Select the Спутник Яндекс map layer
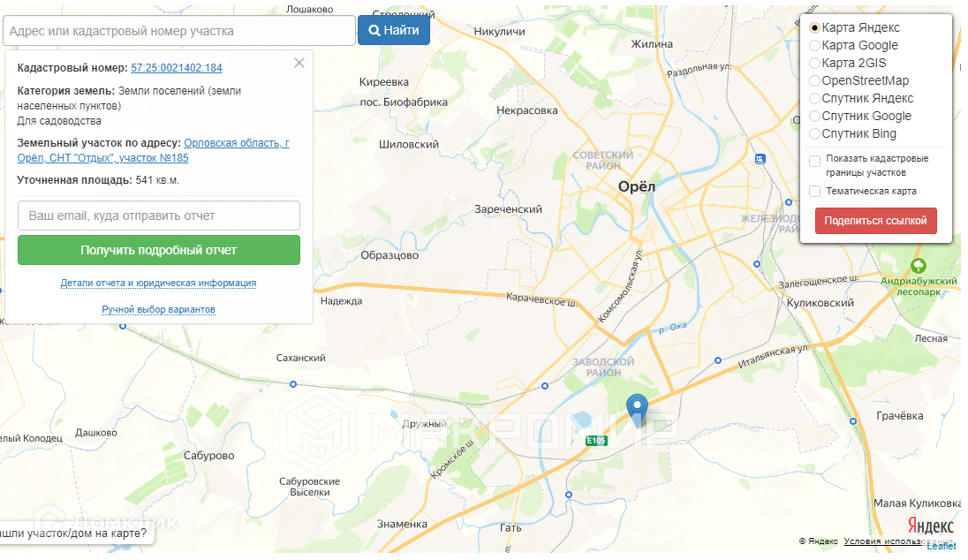 814,99
